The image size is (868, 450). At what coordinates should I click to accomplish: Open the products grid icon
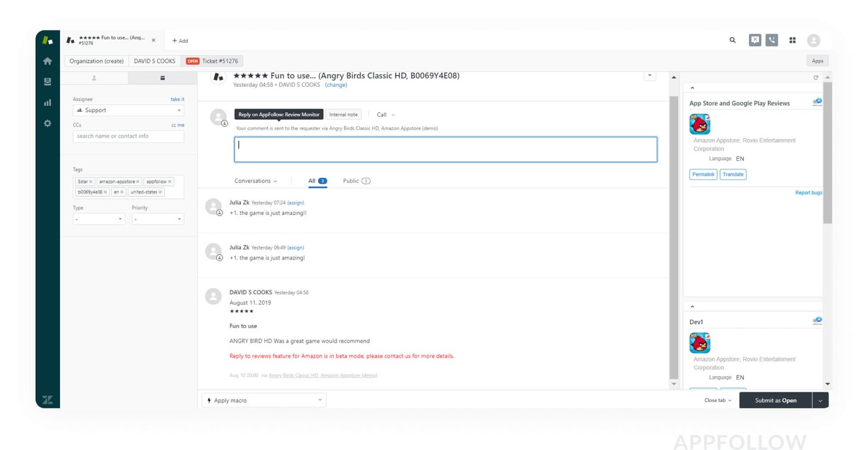click(x=792, y=40)
